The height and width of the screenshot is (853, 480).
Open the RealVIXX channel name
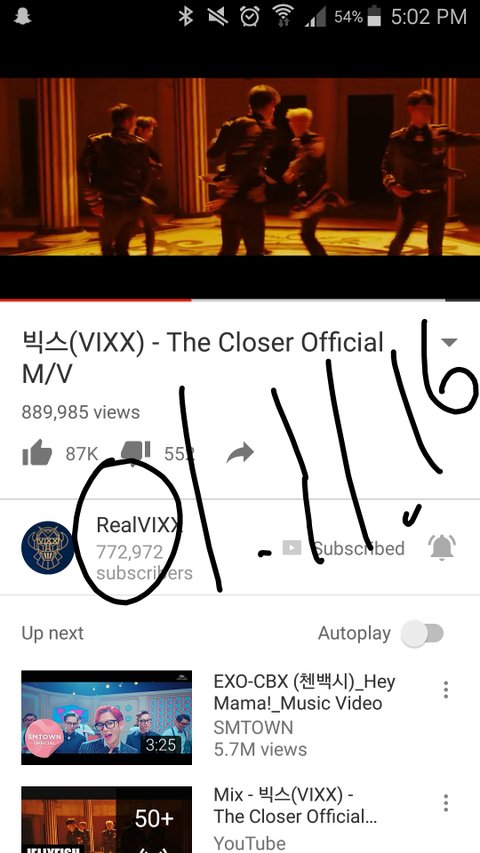(x=139, y=525)
